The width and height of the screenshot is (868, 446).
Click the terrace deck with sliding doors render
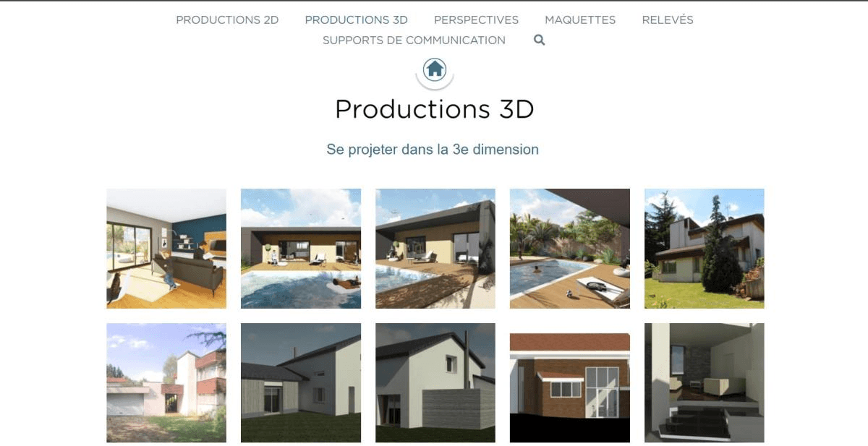pyautogui.click(x=435, y=247)
